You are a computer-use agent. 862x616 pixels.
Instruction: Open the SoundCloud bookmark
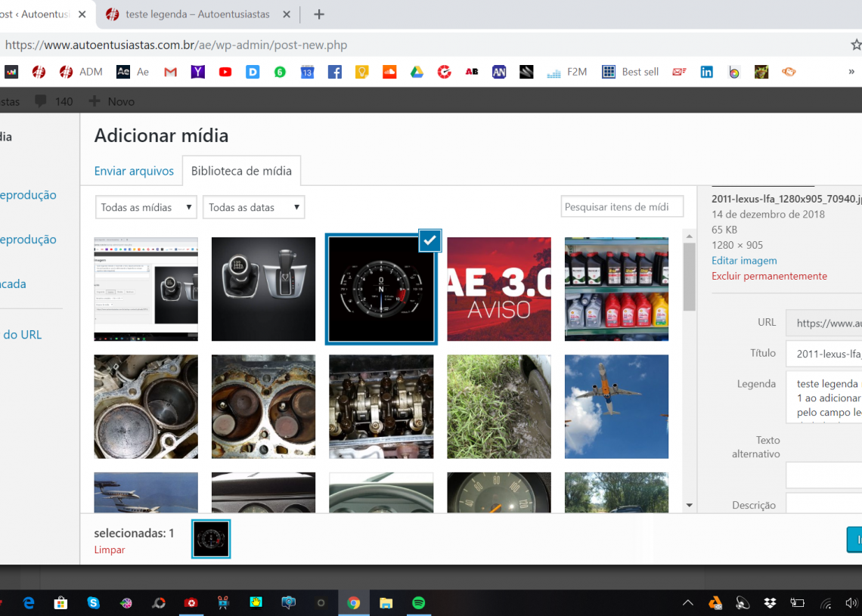(389, 72)
